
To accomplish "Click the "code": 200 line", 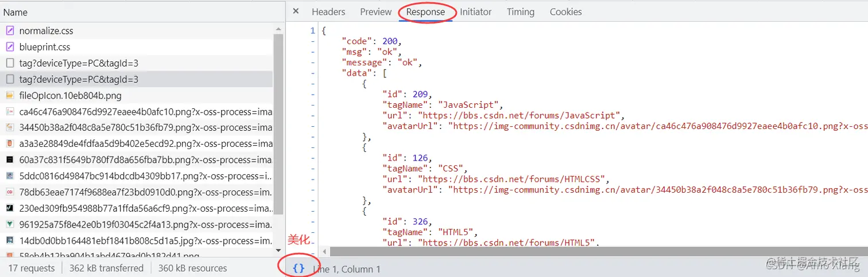I will [x=371, y=41].
